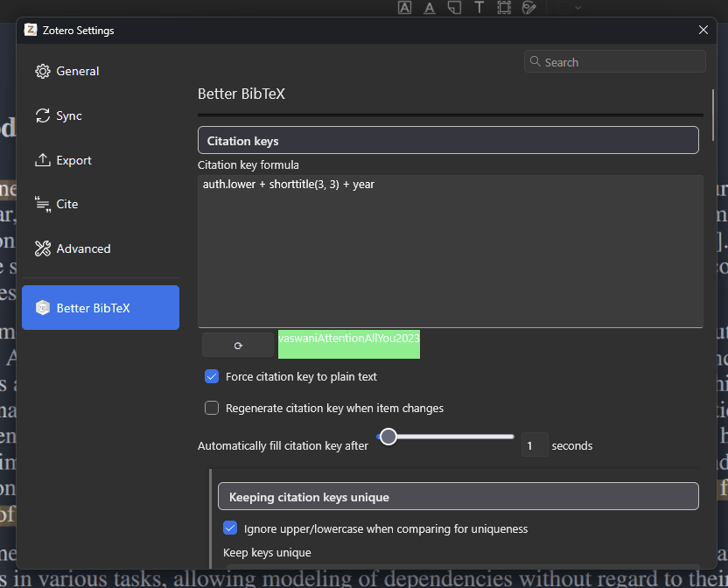Uncheck Ignore upper/lowercase when comparing for uniqueness

(230, 528)
